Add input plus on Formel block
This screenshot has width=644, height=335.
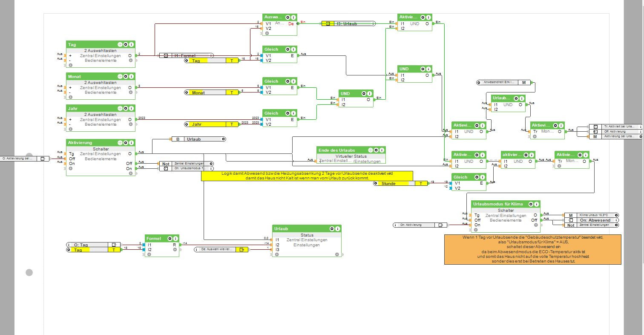149,254
